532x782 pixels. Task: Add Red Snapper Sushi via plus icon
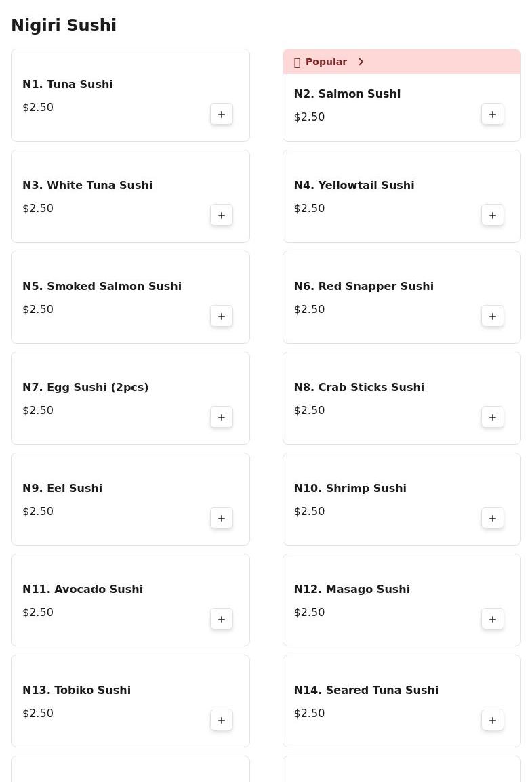click(493, 316)
